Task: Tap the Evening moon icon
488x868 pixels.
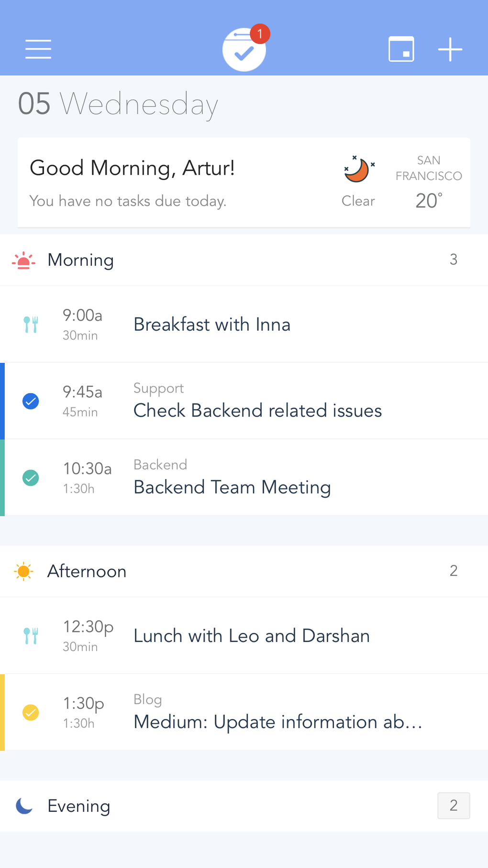Action: (x=24, y=806)
